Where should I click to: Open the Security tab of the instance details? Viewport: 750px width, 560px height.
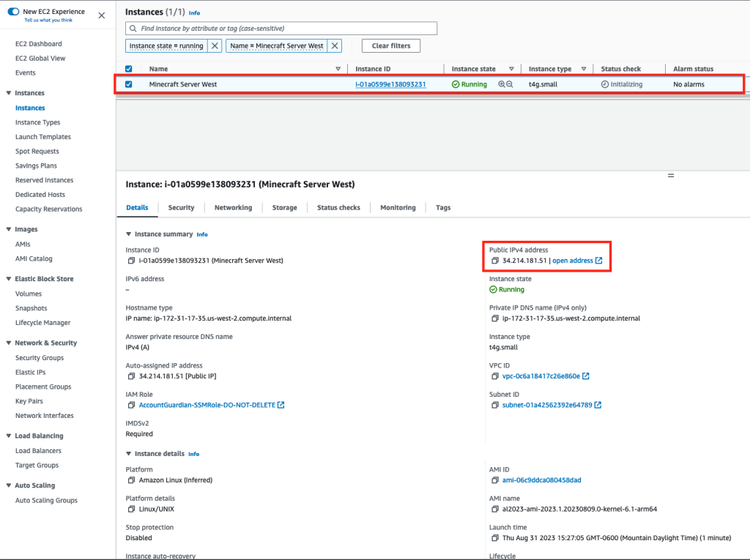[181, 207]
